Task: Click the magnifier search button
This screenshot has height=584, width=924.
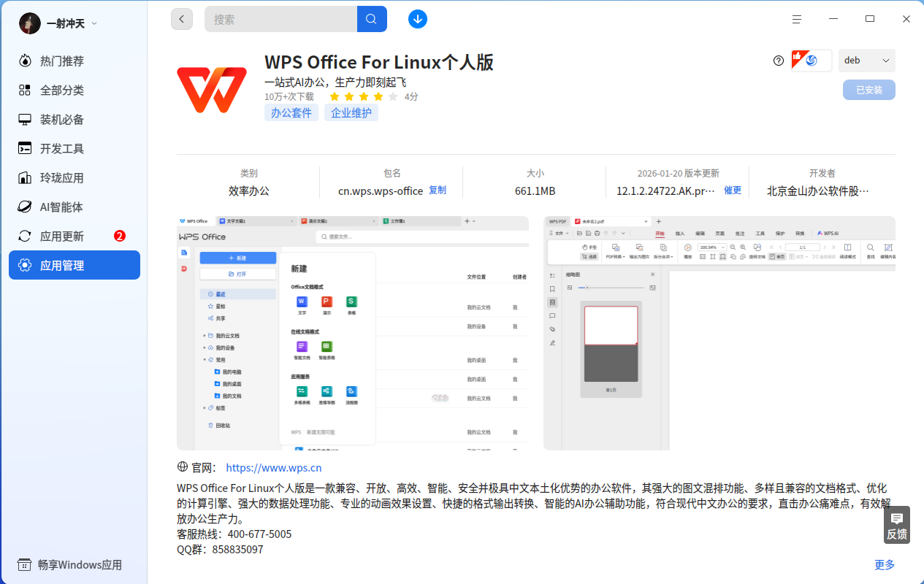Action: tap(372, 19)
